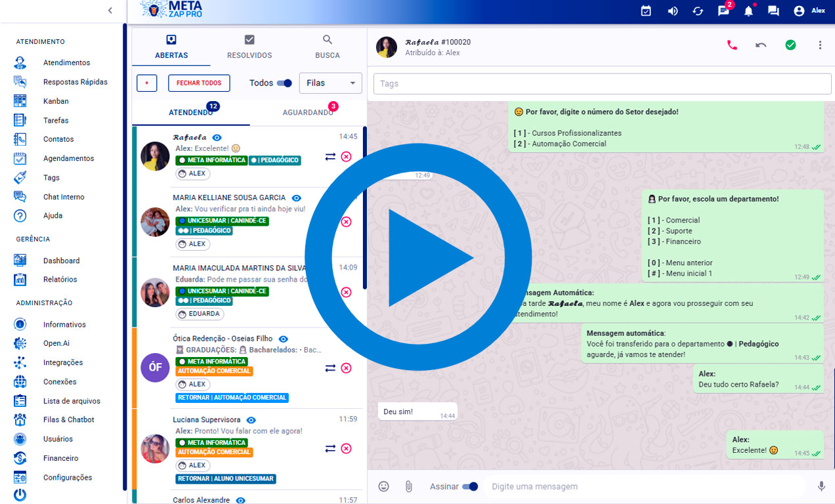Play the video with the large play button
835x504 pixels.
click(x=418, y=257)
